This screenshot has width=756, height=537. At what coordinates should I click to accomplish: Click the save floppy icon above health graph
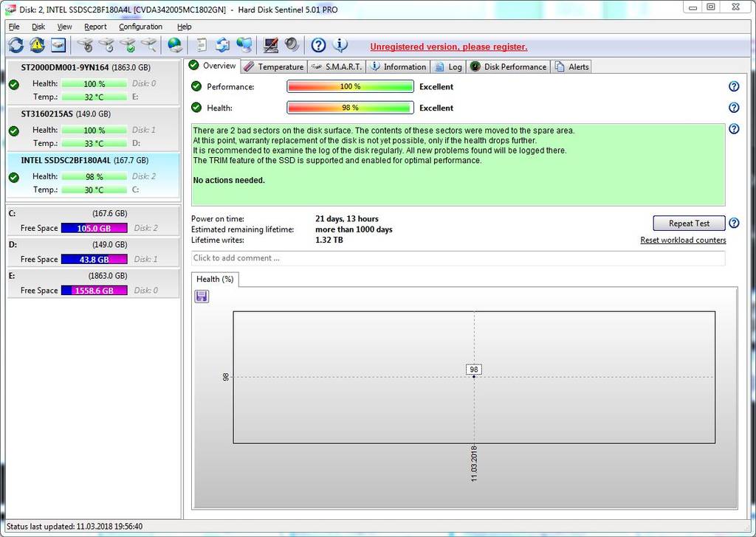click(x=202, y=297)
